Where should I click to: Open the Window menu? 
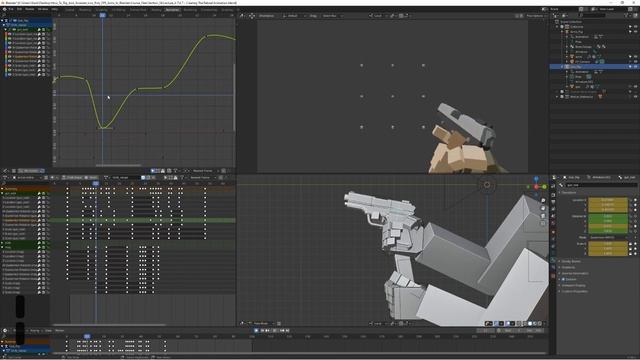click(42, 9)
